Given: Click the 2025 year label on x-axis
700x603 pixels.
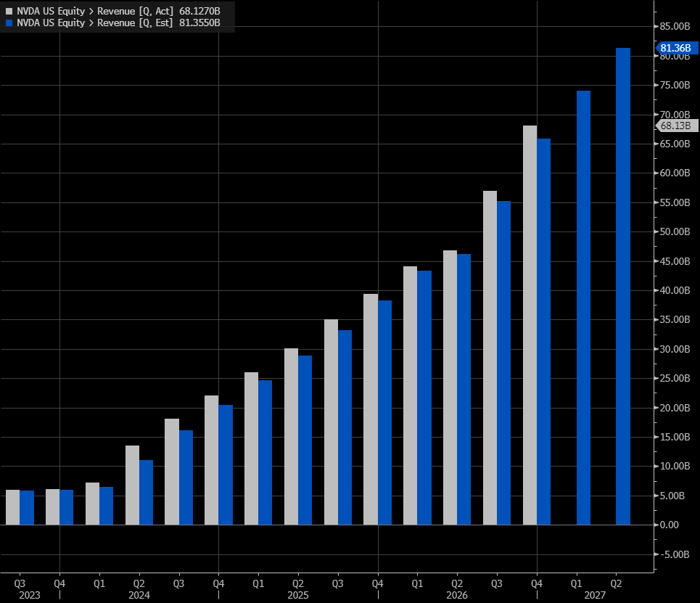Looking at the screenshot, I should pos(298,595).
